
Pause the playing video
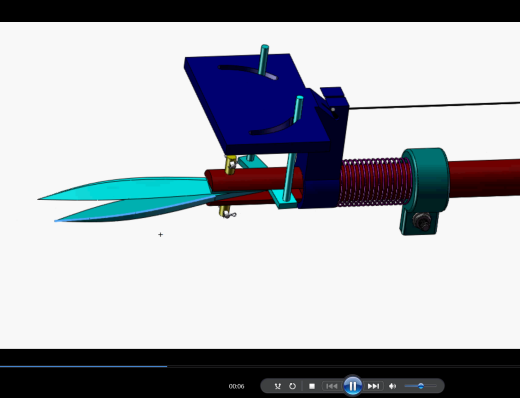[x=353, y=386]
